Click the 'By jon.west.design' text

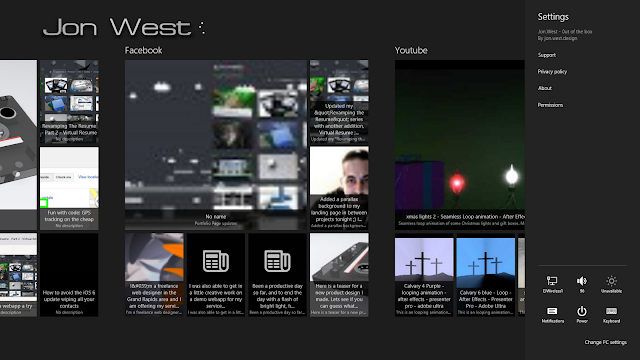(557, 38)
